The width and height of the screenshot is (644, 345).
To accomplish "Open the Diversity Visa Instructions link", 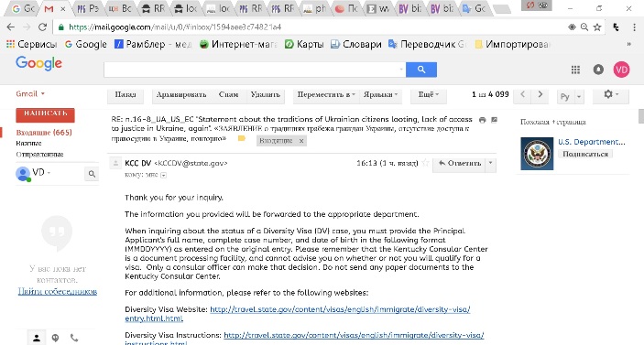I will pos(354,335).
